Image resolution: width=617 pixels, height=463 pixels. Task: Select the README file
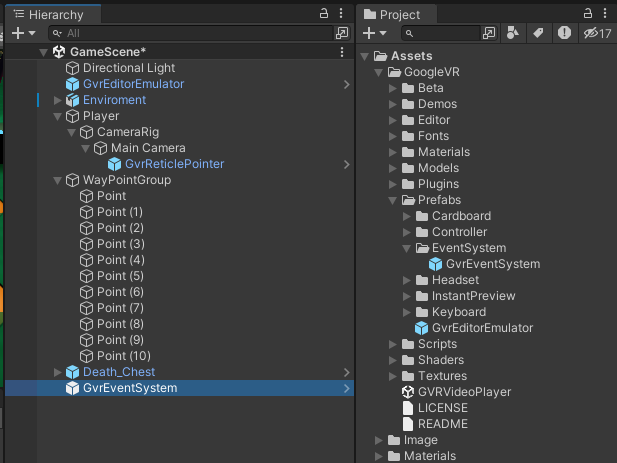pyautogui.click(x=443, y=424)
